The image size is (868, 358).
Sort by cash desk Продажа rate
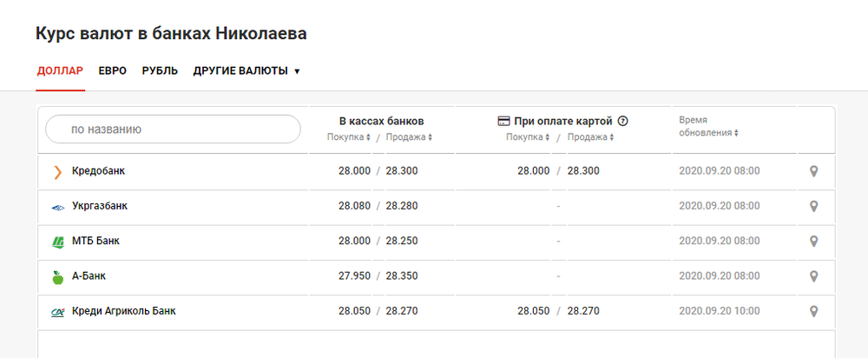(409, 137)
